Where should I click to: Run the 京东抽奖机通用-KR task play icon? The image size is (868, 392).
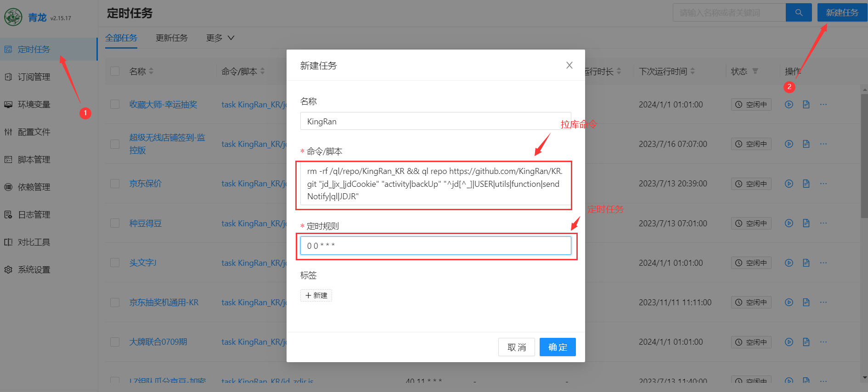click(789, 302)
